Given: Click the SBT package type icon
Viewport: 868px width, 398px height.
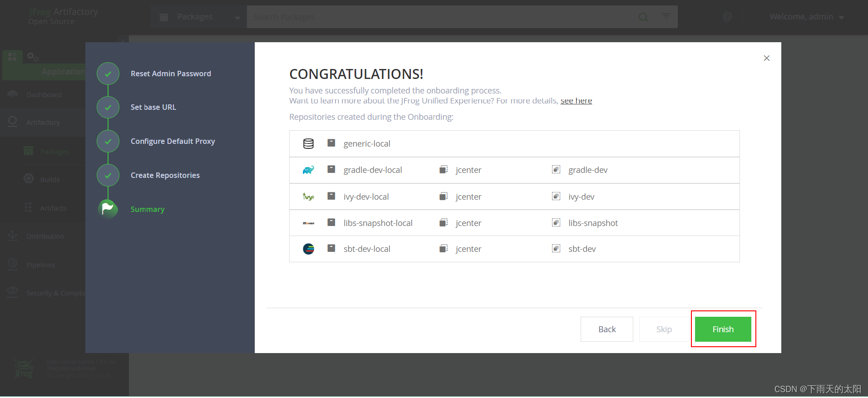Looking at the screenshot, I should click(308, 249).
